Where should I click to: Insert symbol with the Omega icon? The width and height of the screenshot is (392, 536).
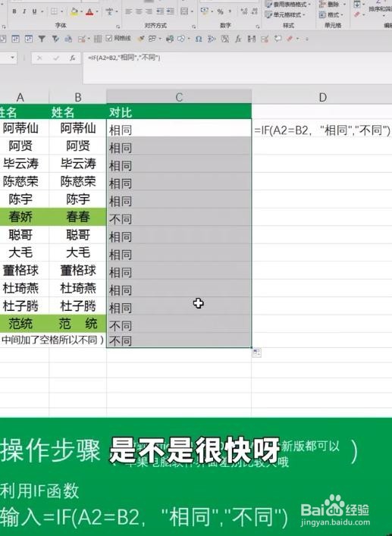tap(199, 39)
